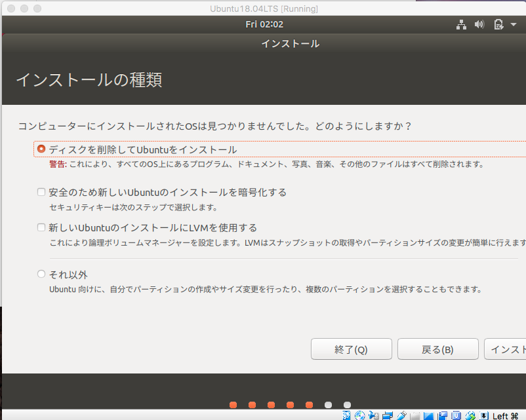526x420 pixels.
Task: Open the volume icon in Ubuntu top bar
Action: point(479,24)
